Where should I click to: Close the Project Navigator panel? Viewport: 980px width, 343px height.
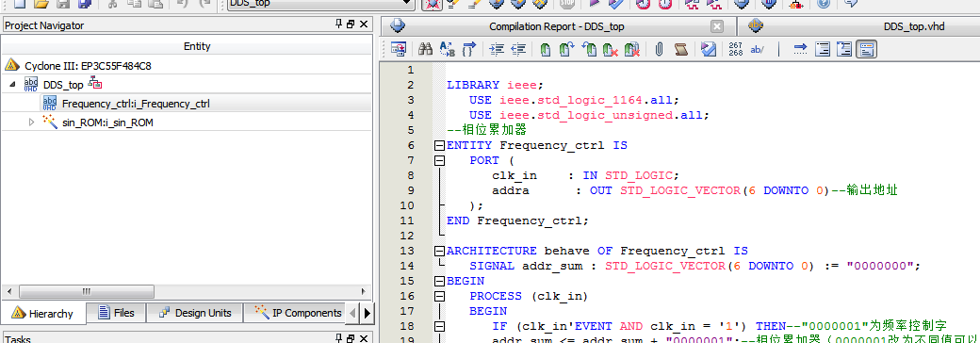coord(365,24)
